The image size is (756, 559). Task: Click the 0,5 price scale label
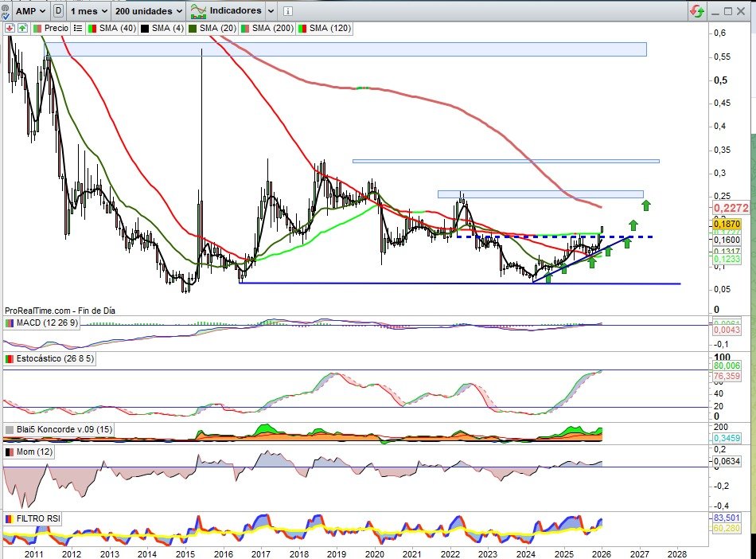(x=721, y=80)
